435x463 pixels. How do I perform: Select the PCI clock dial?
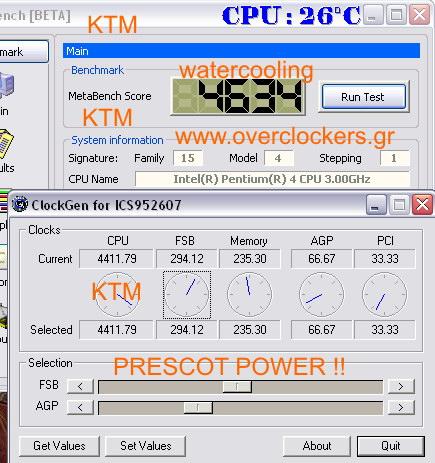384,295
